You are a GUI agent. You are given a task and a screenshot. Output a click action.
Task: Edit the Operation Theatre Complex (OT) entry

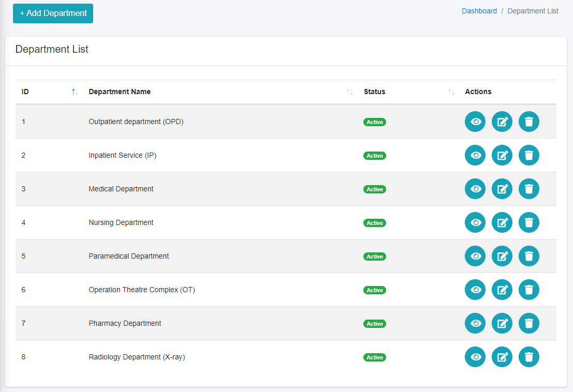502,290
